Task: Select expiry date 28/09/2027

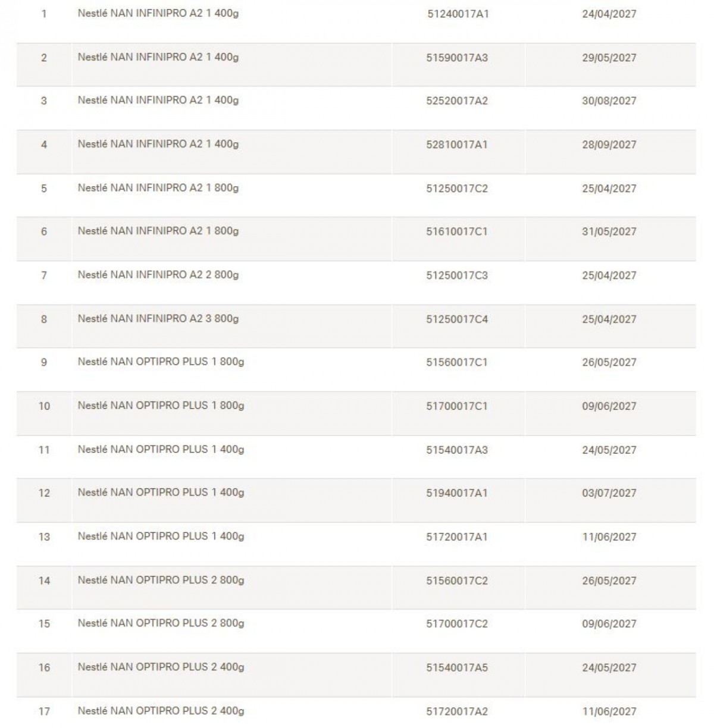Action: tap(609, 145)
